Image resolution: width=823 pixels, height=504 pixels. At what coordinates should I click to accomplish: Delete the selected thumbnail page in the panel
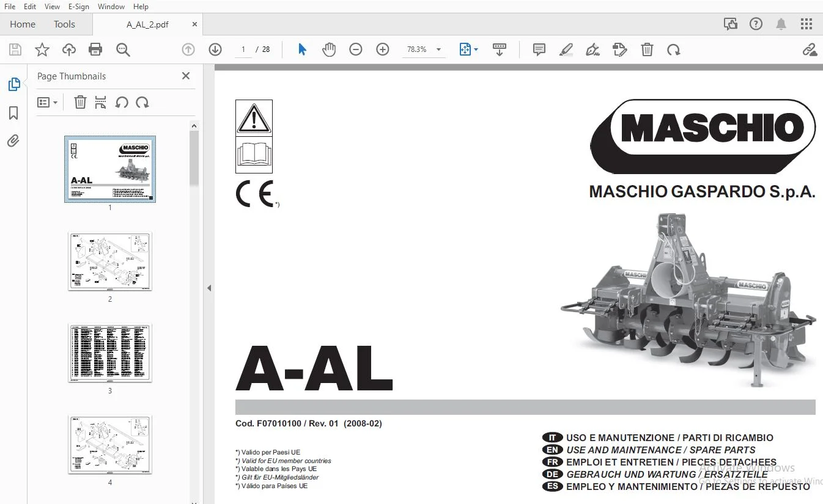[x=80, y=103]
